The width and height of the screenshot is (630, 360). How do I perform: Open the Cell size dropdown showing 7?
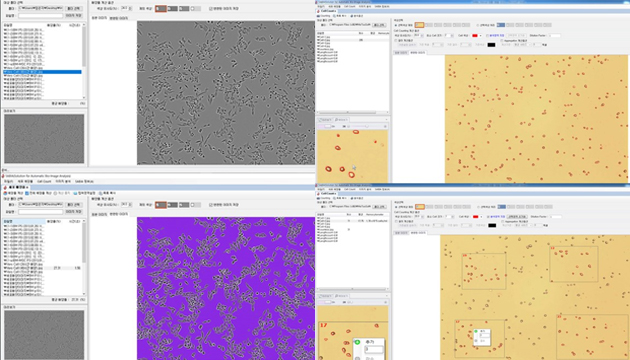(449, 36)
